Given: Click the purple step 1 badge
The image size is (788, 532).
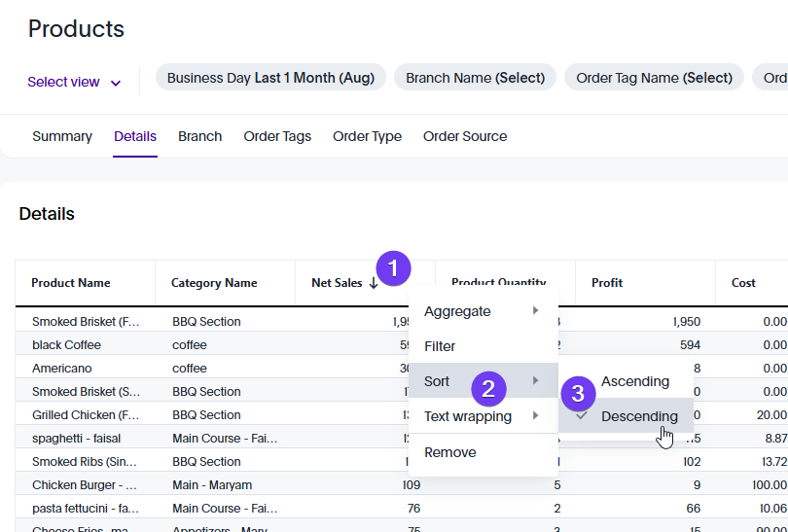Looking at the screenshot, I should point(393,267).
